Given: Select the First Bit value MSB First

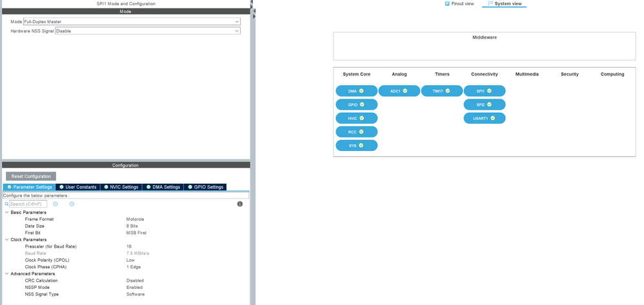Looking at the screenshot, I should (136, 233).
